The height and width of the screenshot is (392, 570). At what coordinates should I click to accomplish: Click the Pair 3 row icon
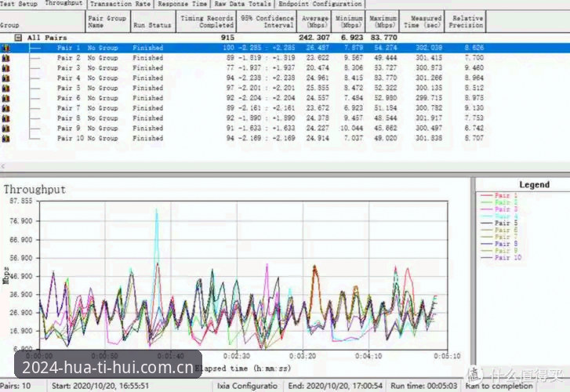point(5,68)
